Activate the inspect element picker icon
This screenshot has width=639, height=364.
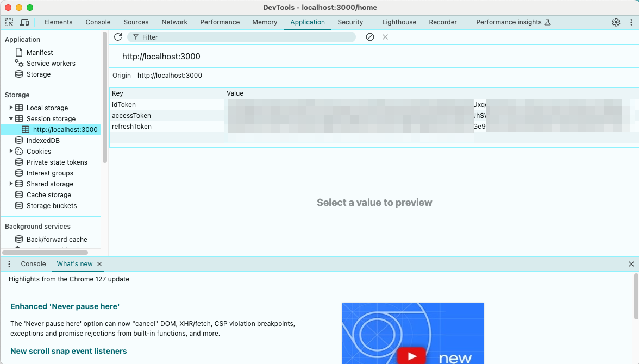(9, 22)
